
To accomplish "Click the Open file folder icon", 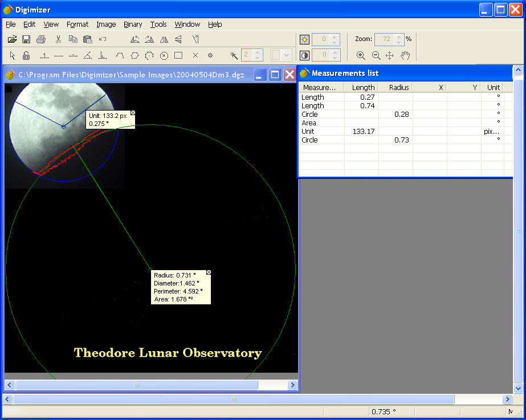I will tap(13, 39).
